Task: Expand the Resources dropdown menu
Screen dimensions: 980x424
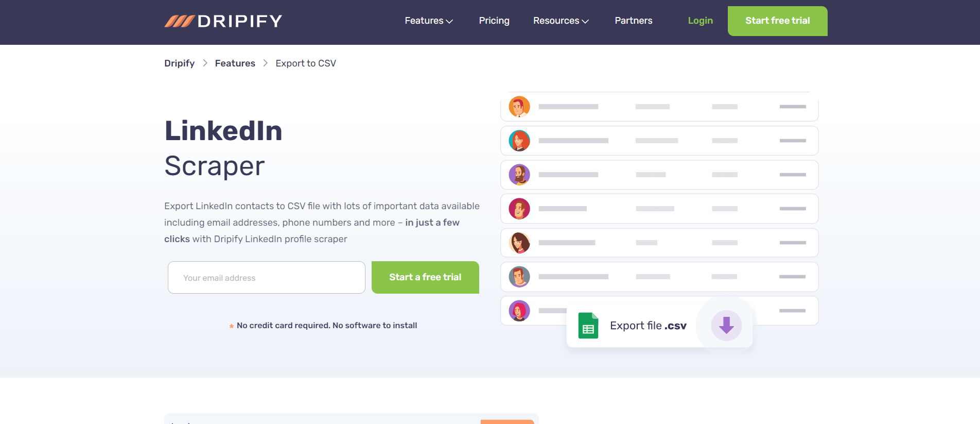Action: click(561, 21)
